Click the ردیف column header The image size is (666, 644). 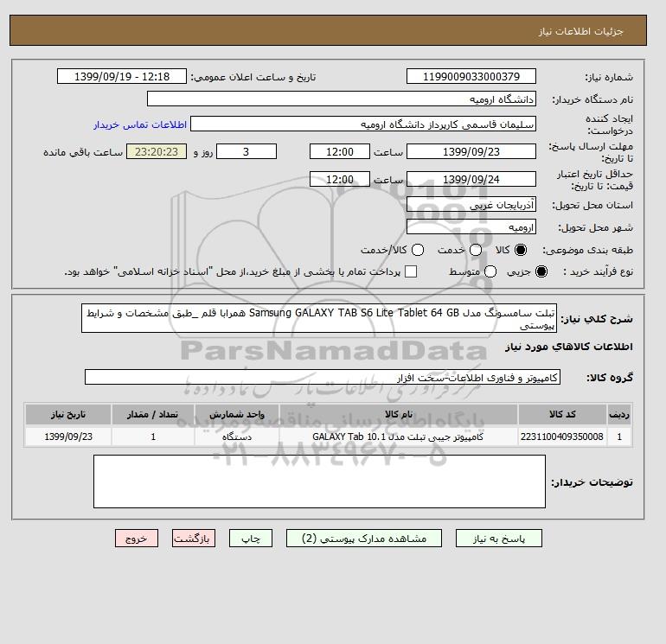click(619, 414)
